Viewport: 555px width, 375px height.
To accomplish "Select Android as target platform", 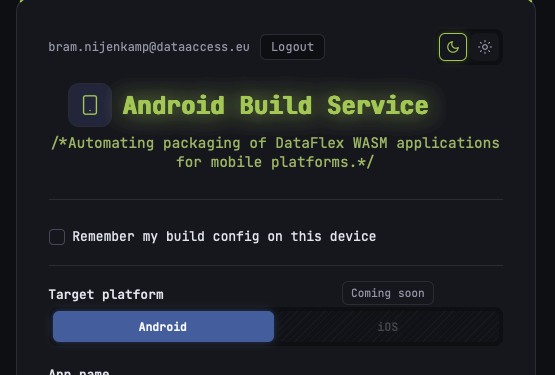I will pos(163,326).
